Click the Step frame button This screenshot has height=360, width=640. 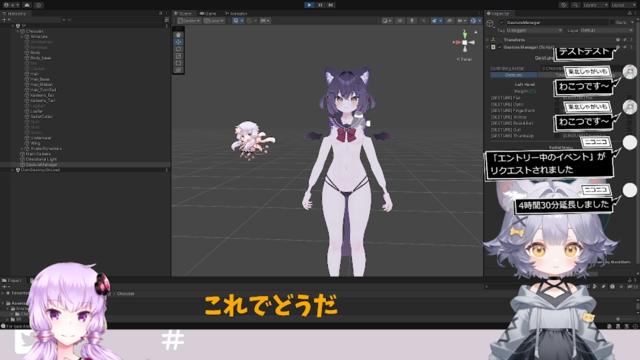click(331, 5)
